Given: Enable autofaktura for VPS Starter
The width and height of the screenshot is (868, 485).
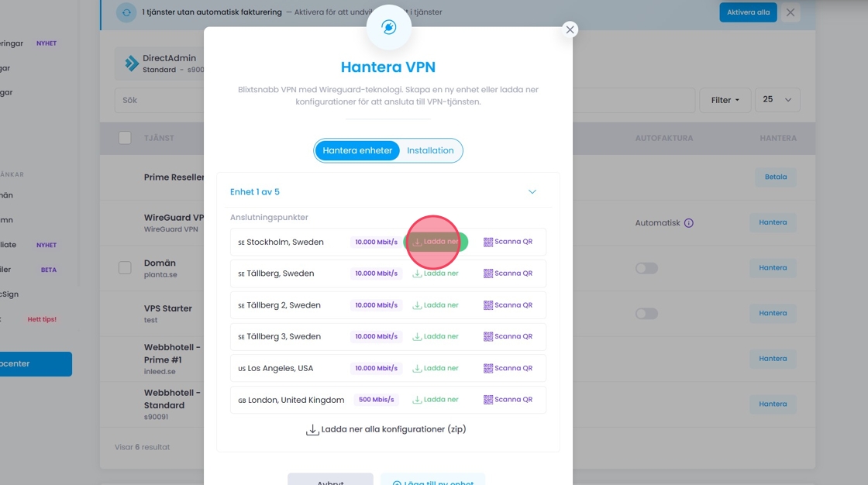Looking at the screenshot, I should 646,314.
